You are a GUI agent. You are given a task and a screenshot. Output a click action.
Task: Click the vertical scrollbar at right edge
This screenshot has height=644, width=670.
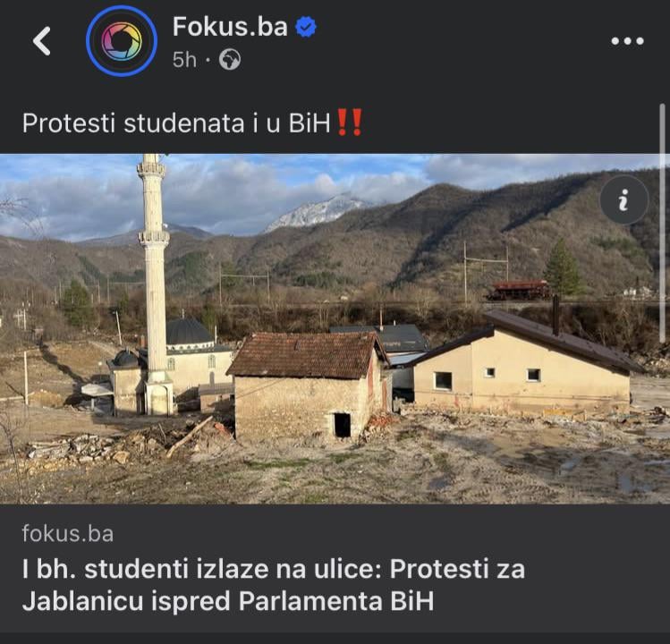pyautogui.click(x=662, y=223)
